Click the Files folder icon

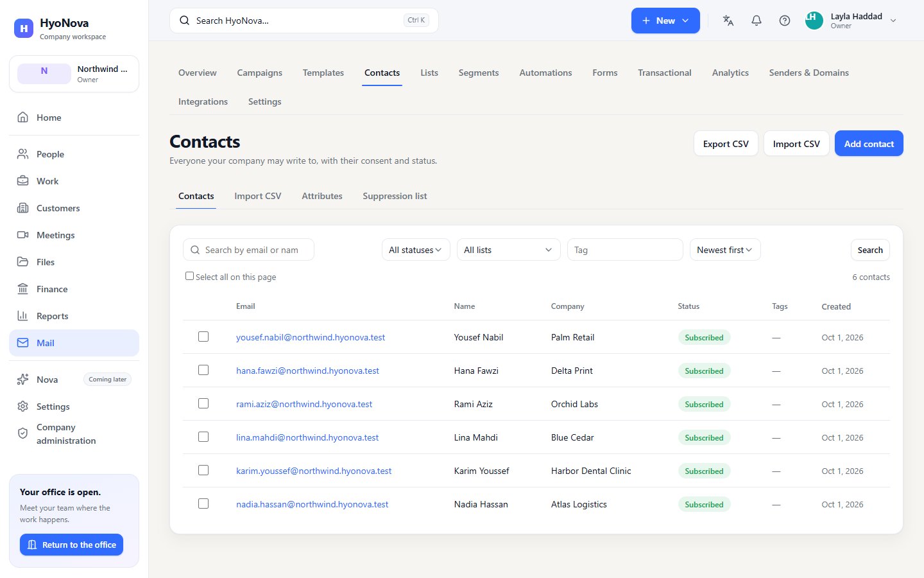[23, 262]
